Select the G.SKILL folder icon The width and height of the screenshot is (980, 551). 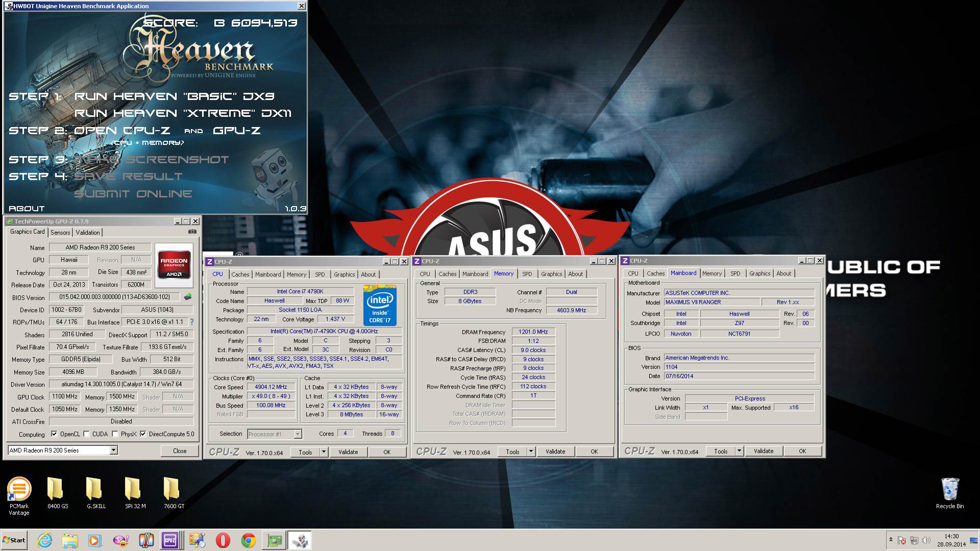click(95, 489)
